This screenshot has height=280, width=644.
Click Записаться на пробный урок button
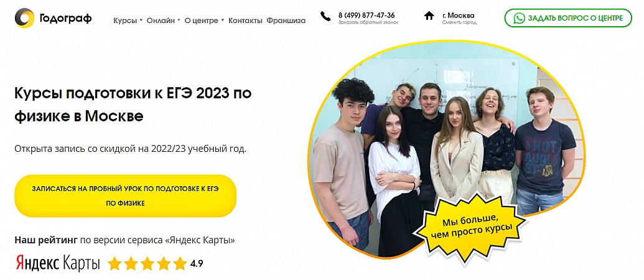click(x=125, y=196)
